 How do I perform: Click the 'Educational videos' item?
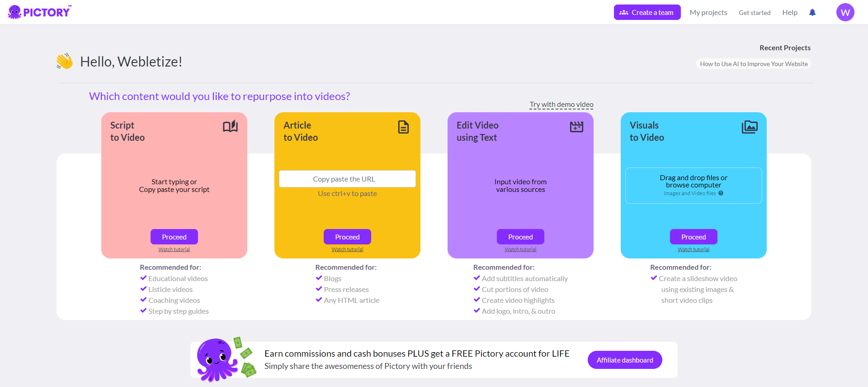[x=178, y=279]
